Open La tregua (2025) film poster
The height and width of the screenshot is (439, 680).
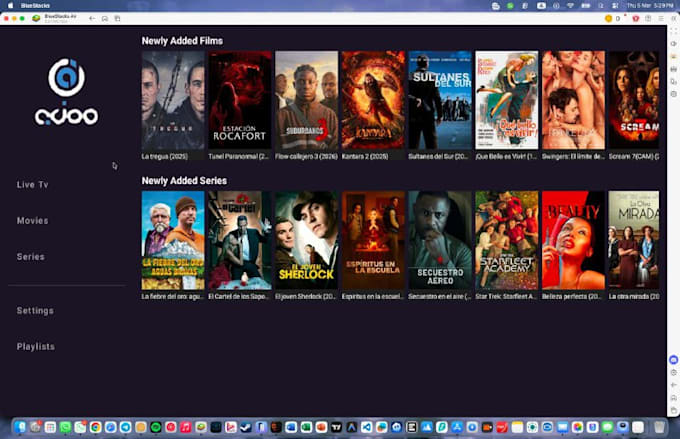coord(173,100)
